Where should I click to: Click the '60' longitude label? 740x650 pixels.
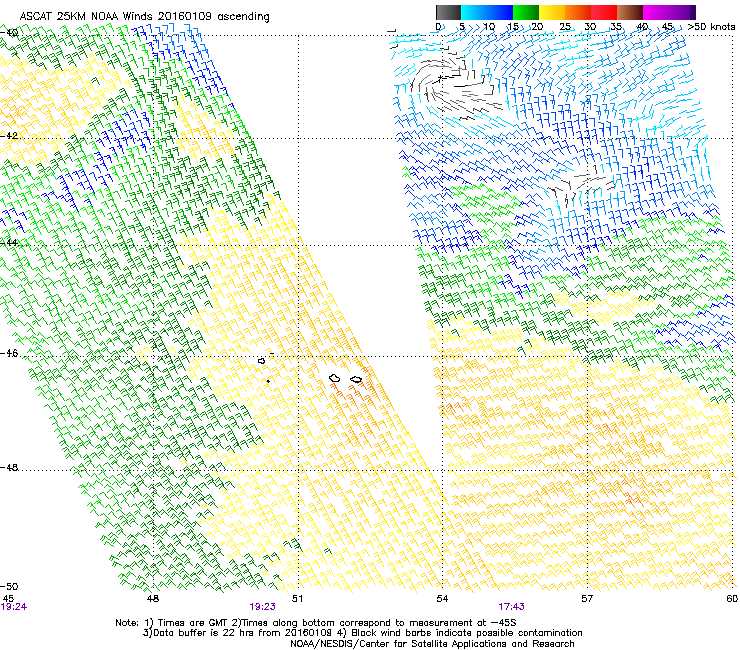[x=732, y=599]
